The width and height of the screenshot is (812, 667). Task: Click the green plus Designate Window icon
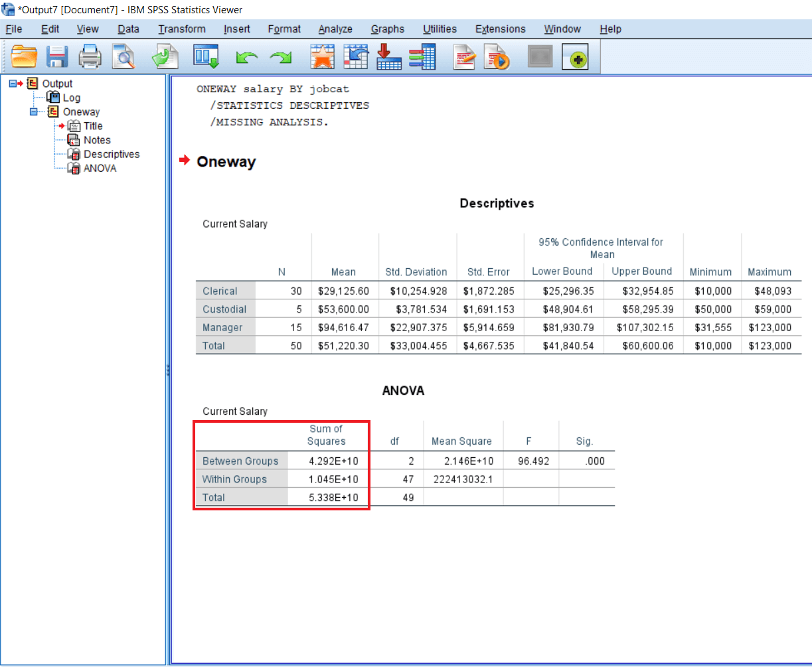[575, 58]
